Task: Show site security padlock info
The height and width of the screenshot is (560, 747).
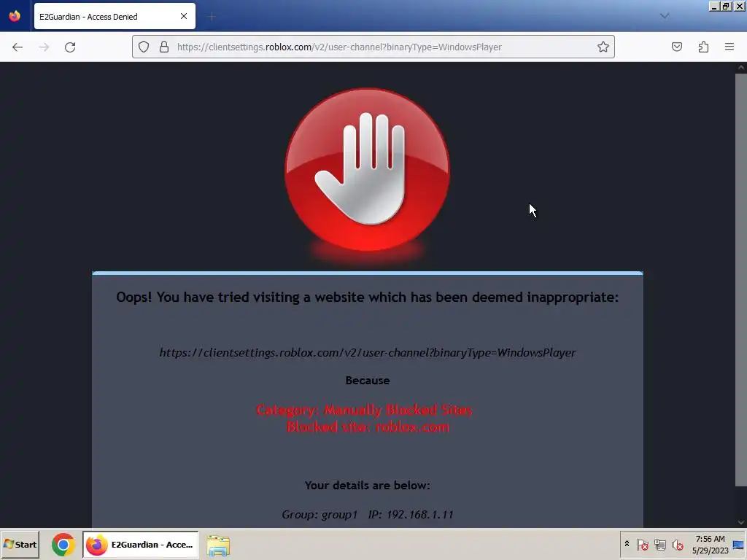Action: click(x=164, y=47)
